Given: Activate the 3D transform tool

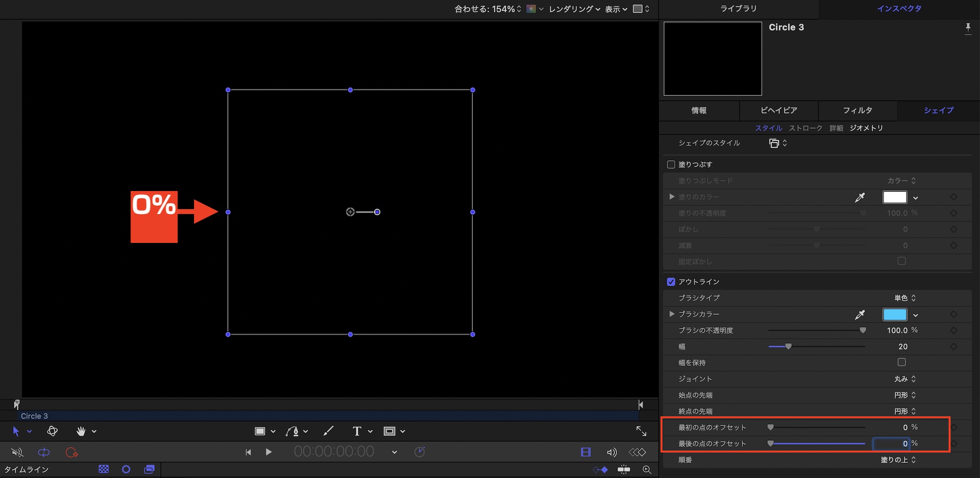Looking at the screenshot, I should click(52, 431).
